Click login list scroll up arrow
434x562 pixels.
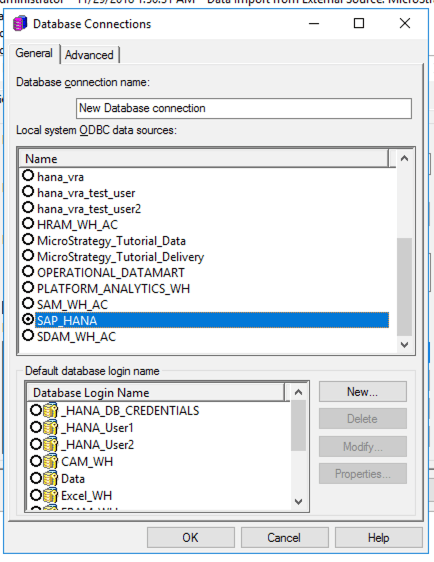pos(298,392)
